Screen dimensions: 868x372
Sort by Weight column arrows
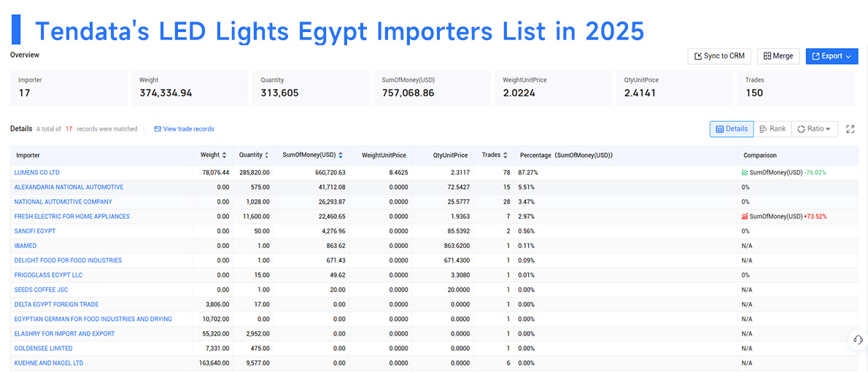click(x=224, y=155)
